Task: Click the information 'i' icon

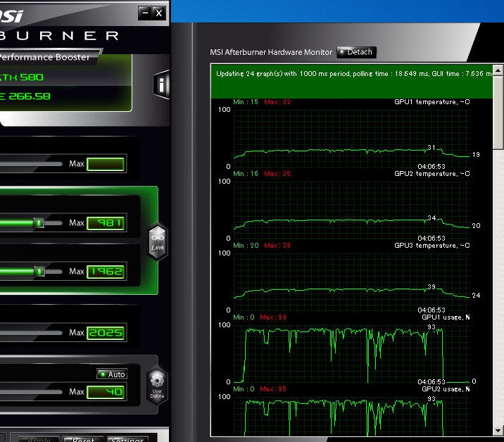Action: click(x=163, y=85)
